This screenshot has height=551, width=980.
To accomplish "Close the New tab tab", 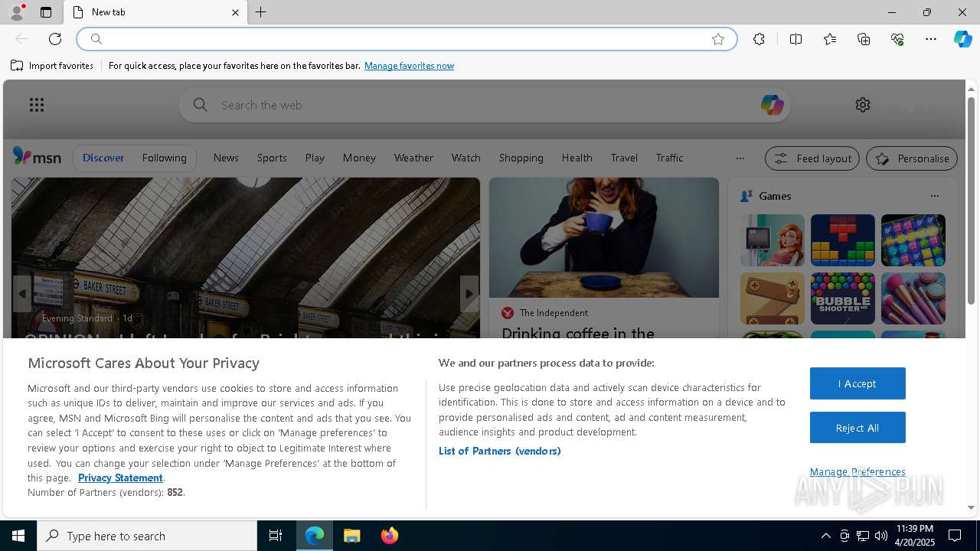I will point(235,12).
